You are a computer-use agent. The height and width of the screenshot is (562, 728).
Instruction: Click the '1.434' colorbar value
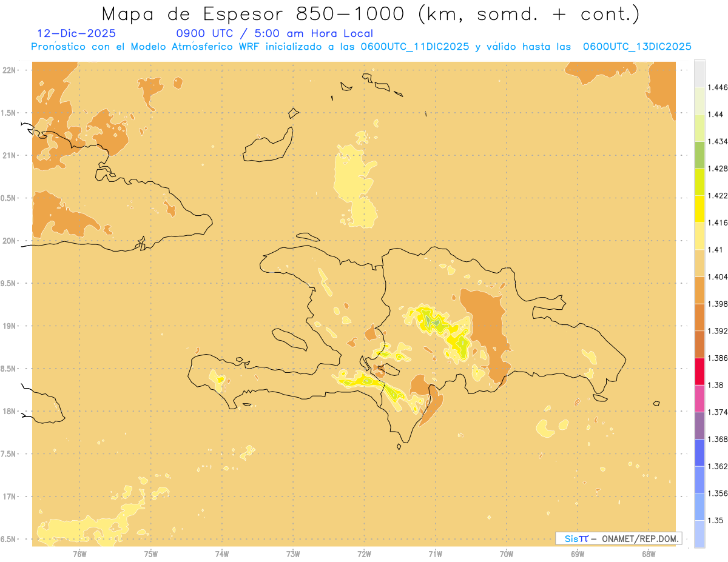tap(717, 141)
